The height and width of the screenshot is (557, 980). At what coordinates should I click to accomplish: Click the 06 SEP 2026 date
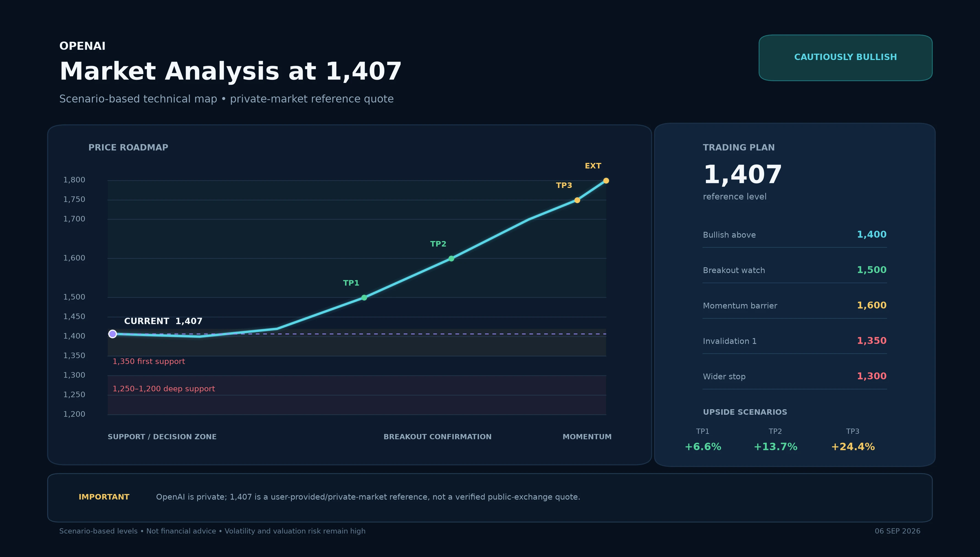[898, 531]
